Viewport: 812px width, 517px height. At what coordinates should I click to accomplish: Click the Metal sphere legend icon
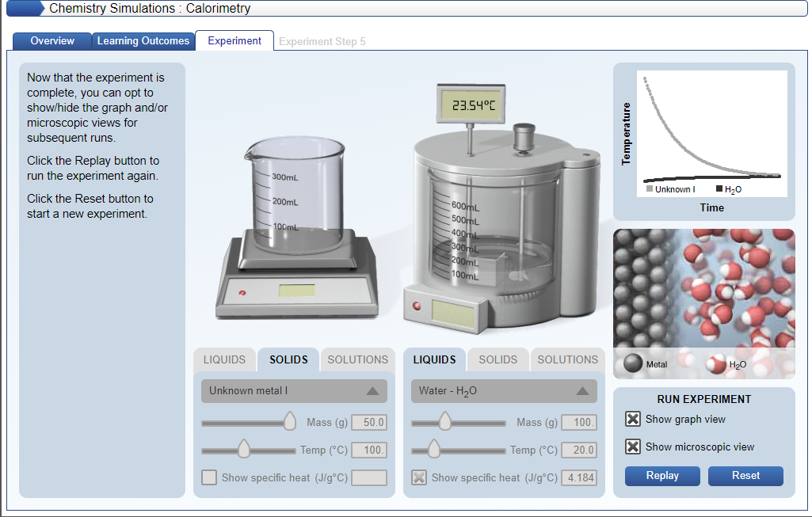[x=631, y=364]
